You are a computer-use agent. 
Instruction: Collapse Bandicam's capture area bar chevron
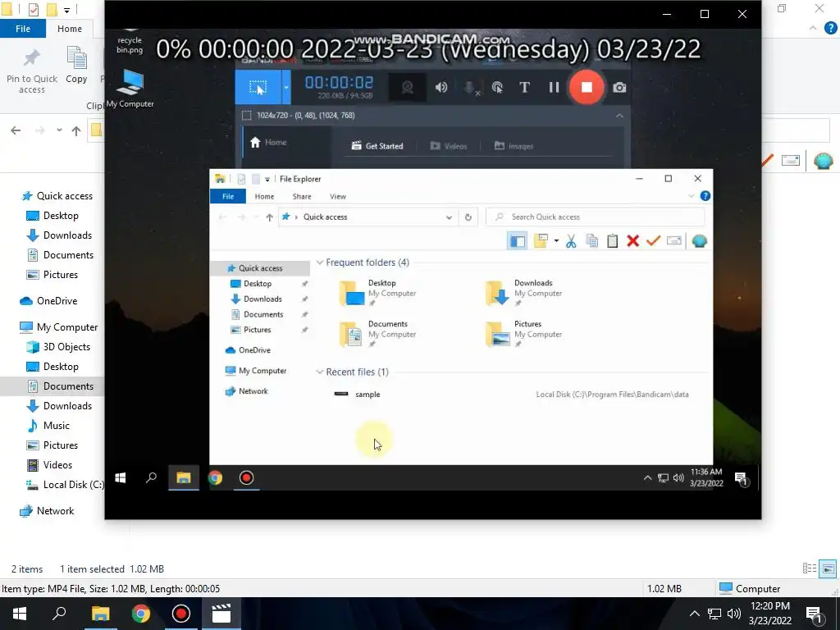pyautogui.click(x=619, y=116)
